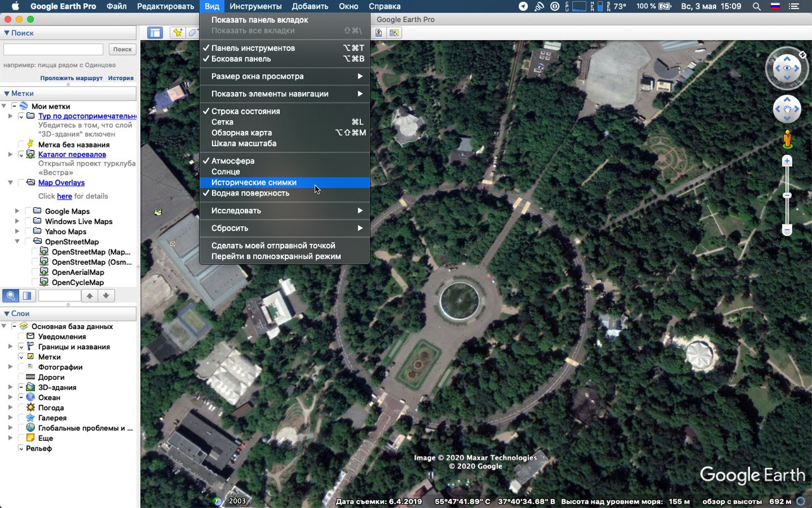Click the Telegram status menu icon

tap(523, 6)
